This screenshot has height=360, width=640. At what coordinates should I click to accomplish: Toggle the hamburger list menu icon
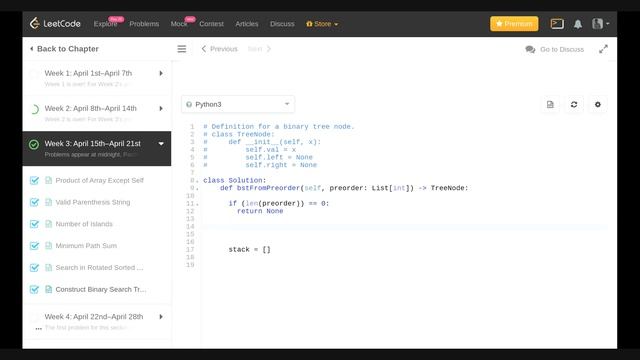[182, 49]
